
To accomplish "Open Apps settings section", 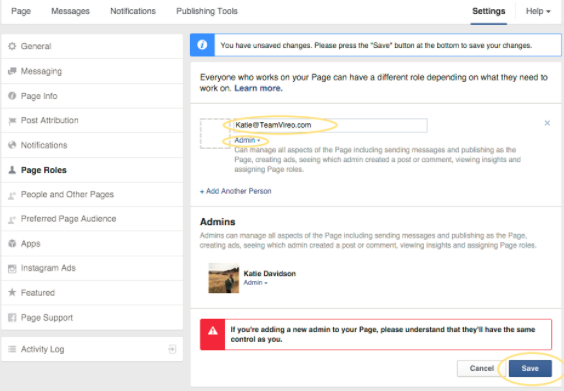I will [x=92, y=244].
